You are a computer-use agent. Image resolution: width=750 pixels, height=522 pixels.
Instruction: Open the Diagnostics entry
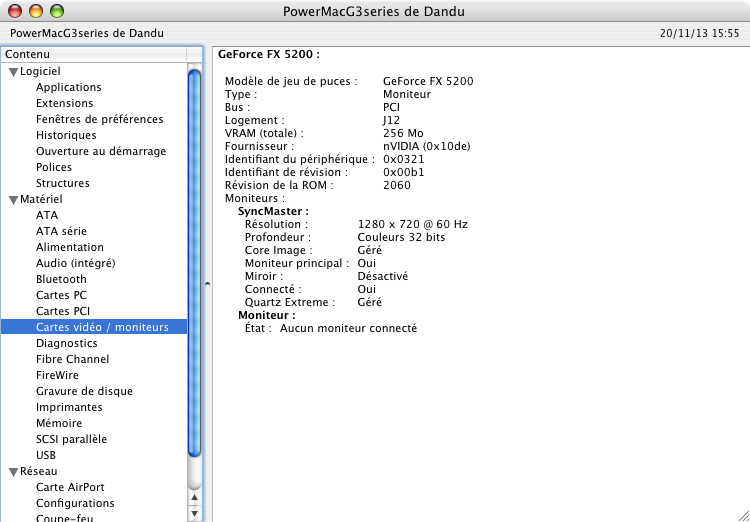click(66, 344)
